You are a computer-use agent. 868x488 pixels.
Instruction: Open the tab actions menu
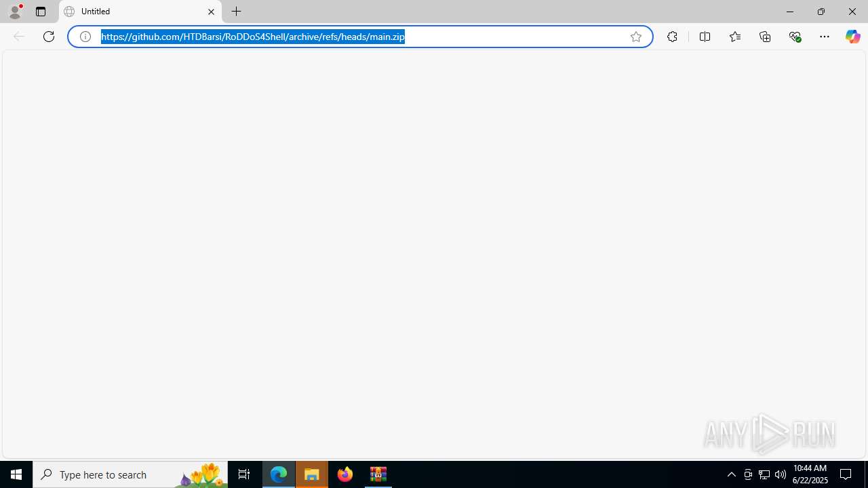tap(41, 12)
